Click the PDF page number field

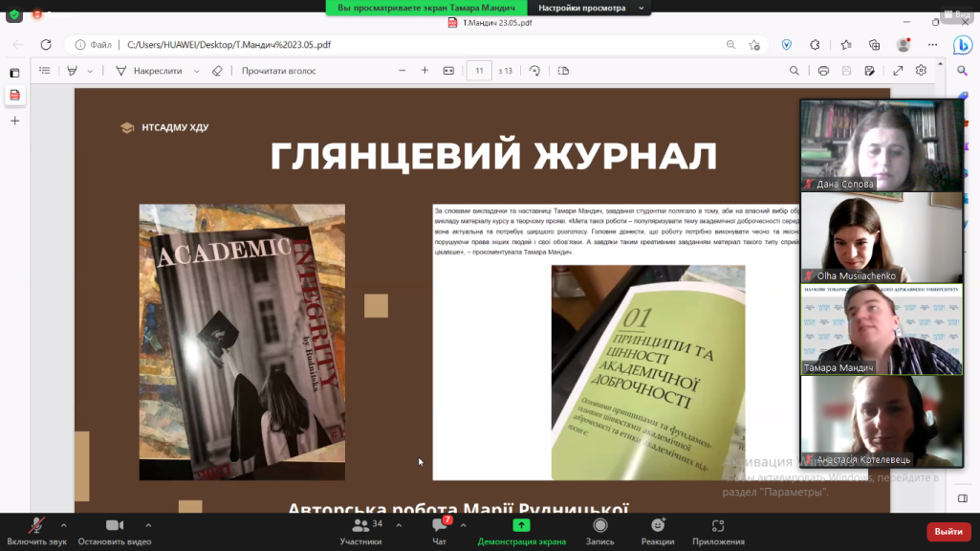coord(479,71)
